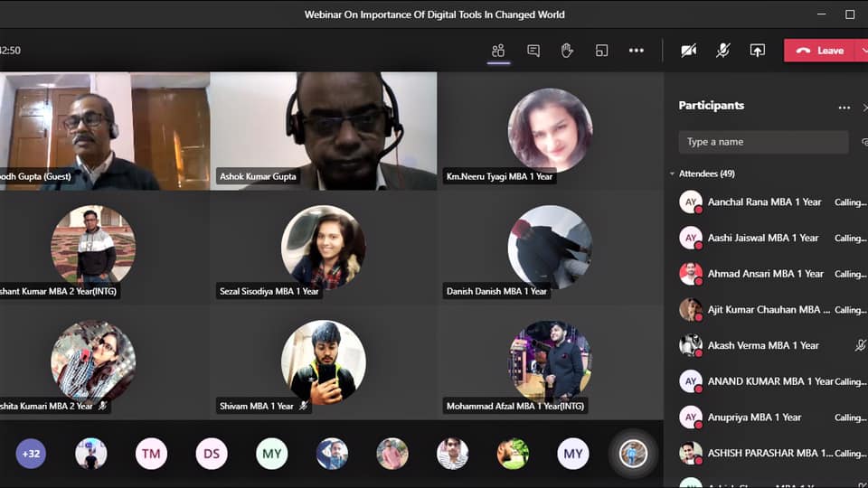Click the rooms icon beside raise hand
868x488 pixels.
(601, 51)
